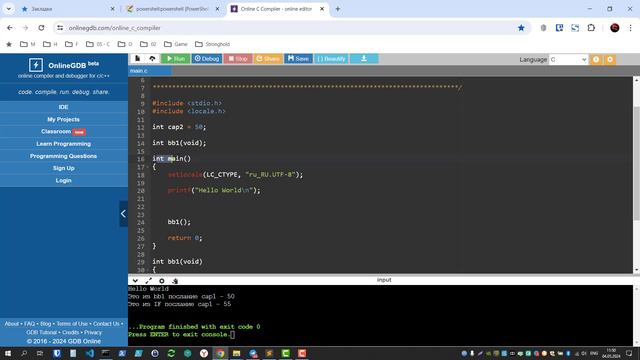Toggle code fold arrow at line 30
640x360 pixels.
click(x=148, y=270)
